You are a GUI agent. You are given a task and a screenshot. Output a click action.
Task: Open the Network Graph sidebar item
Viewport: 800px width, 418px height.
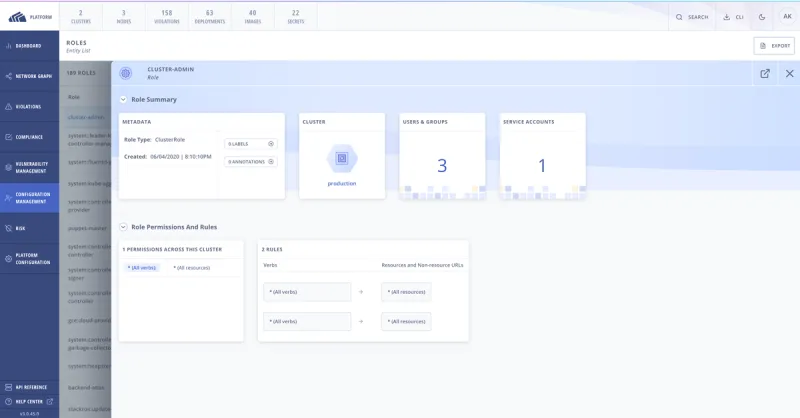[29, 76]
